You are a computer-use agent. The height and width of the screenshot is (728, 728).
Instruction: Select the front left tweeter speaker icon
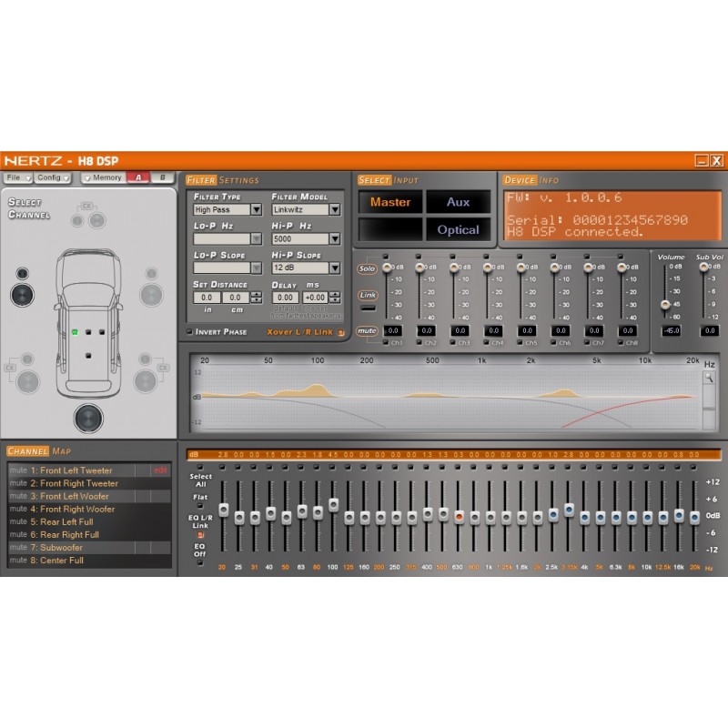tap(22, 274)
